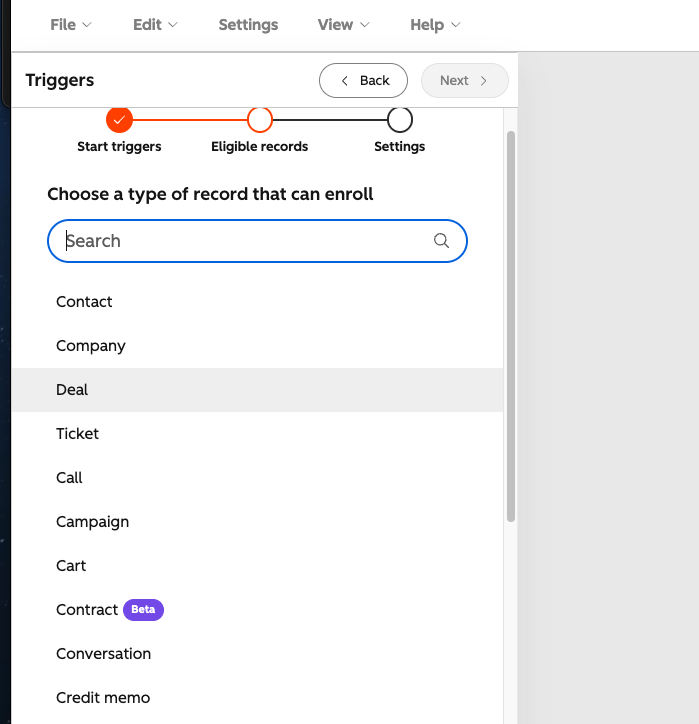Click the Eligible records step circle

pyautogui.click(x=260, y=120)
